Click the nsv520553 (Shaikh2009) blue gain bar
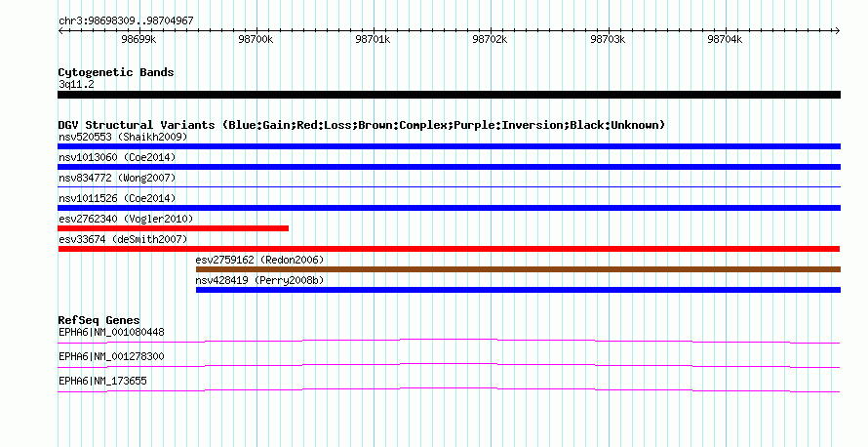This screenshot has height=447, width=868. click(449, 146)
